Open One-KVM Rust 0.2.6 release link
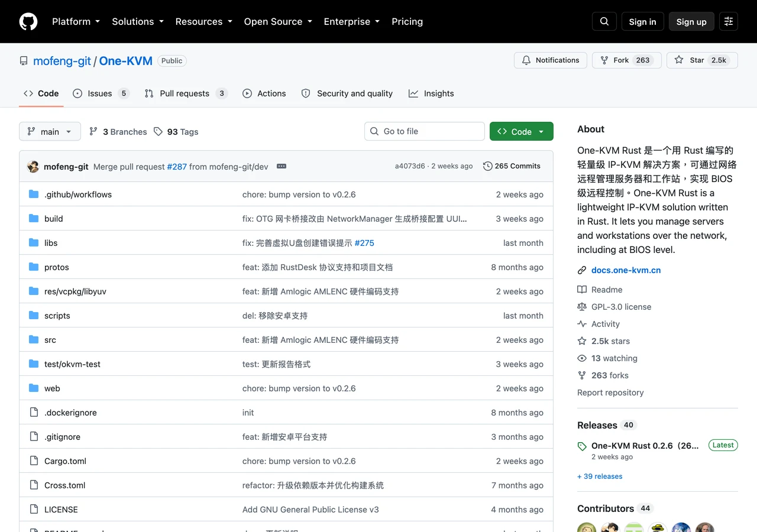The height and width of the screenshot is (532, 757). 645,446
